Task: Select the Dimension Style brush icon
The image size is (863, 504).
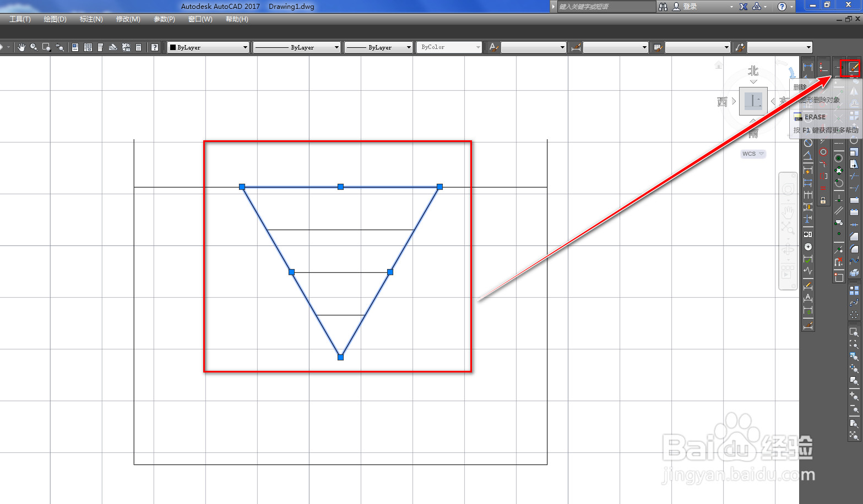Action: 808,325
